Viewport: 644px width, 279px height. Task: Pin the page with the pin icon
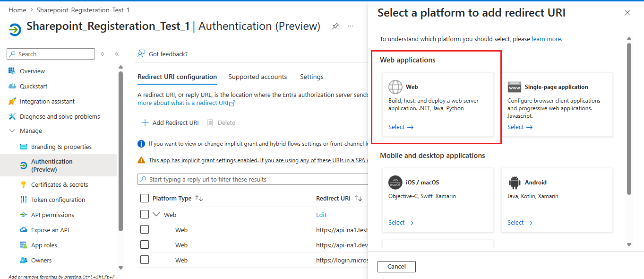(x=335, y=26)
